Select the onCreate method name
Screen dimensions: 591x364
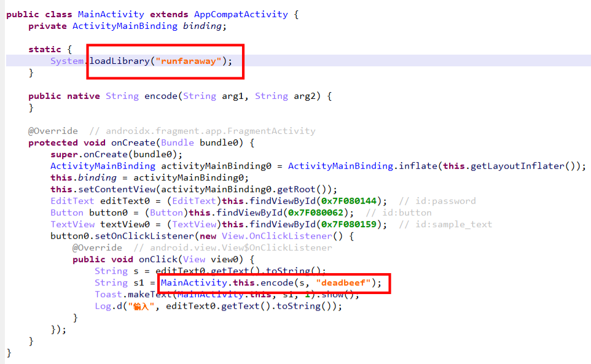pos(133,142)
